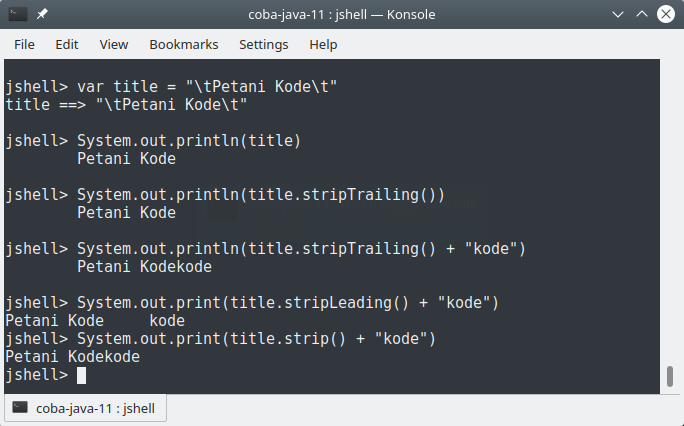The height and width of the screenshot is (426, 684).
Task: Open the View menu
Action: [x=114, y=44]
